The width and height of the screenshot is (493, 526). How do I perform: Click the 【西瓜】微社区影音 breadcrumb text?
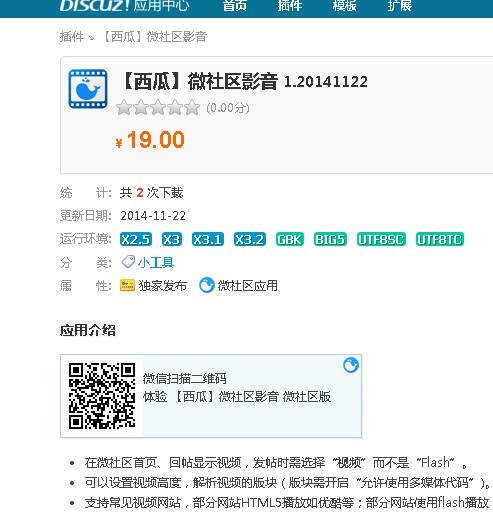click(154, 37)
